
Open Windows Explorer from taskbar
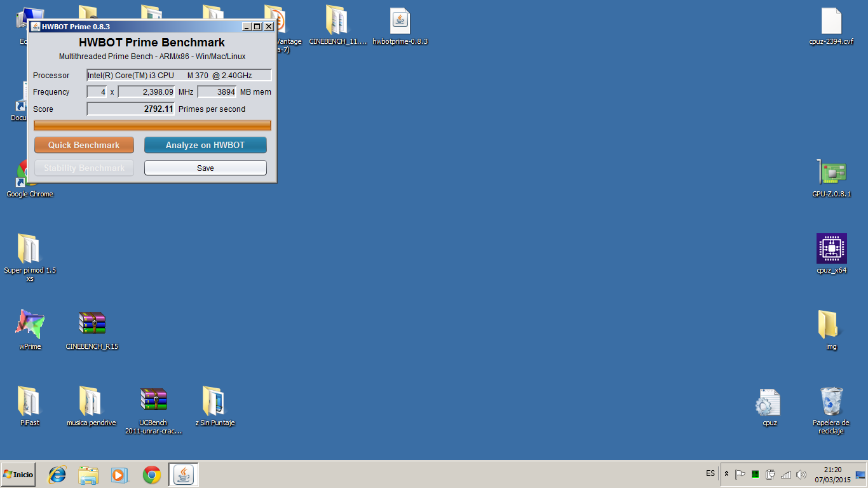(88, 475)
